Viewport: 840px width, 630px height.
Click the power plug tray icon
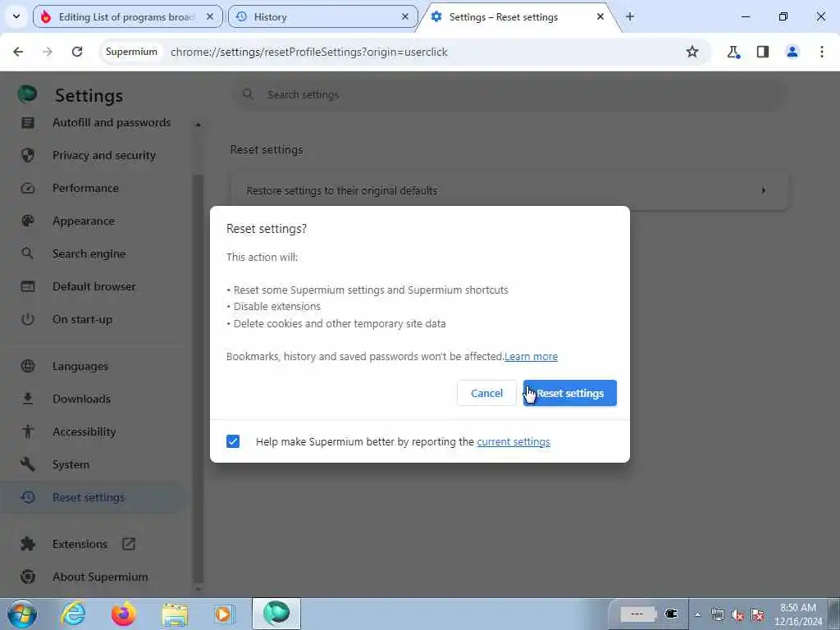point(671,614)
